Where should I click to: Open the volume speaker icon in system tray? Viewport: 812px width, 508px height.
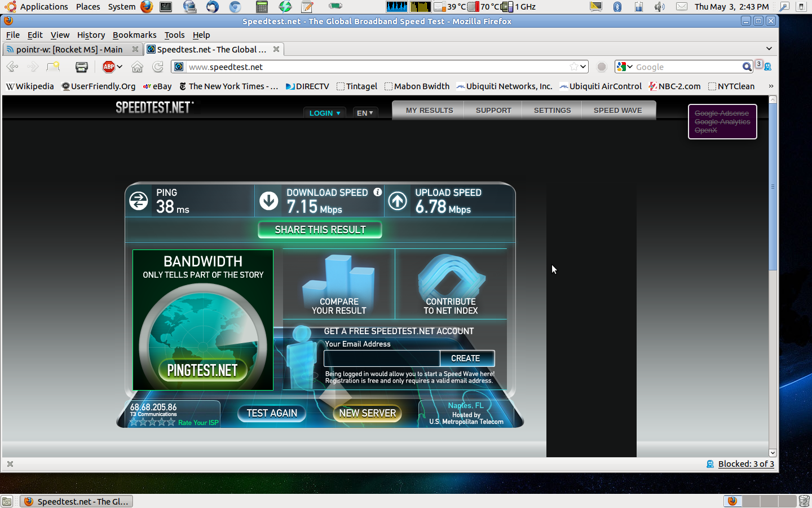click(659, 7)
